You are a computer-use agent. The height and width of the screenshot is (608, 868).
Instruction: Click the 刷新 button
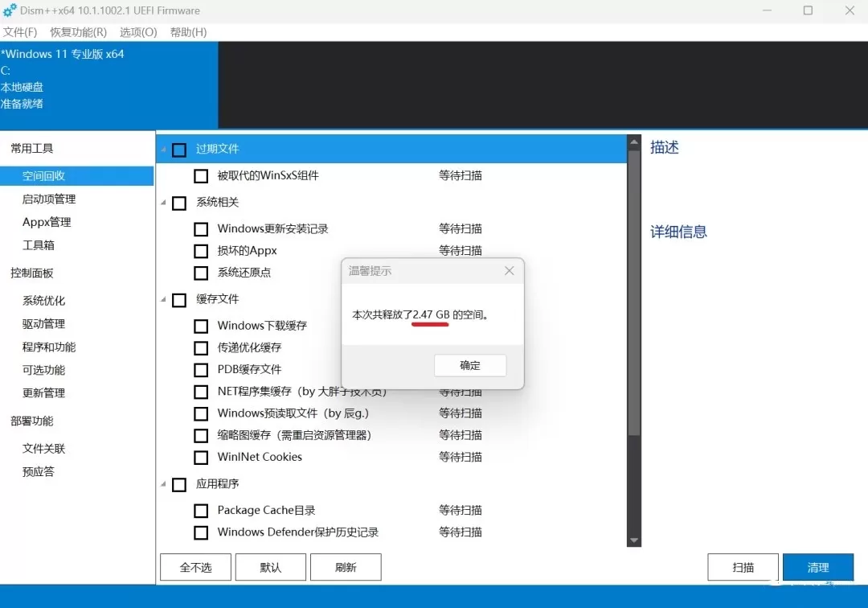pyautogui.click(x=346, y=567)
